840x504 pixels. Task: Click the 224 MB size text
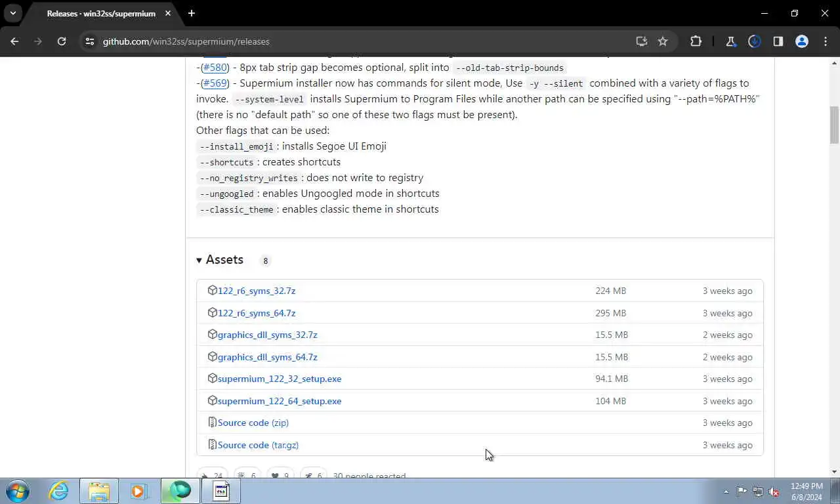pyautogui.click(x=610, y=291)
